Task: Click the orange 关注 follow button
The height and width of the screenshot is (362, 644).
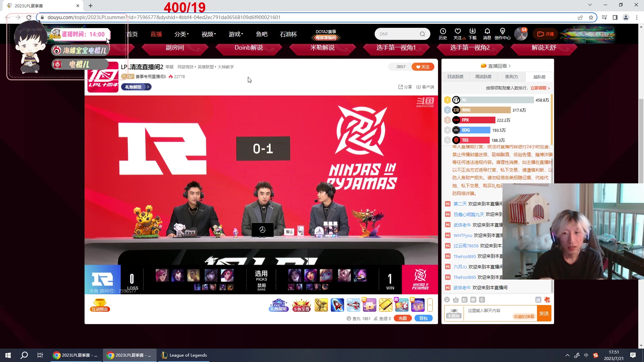Action: coord(423,67)
